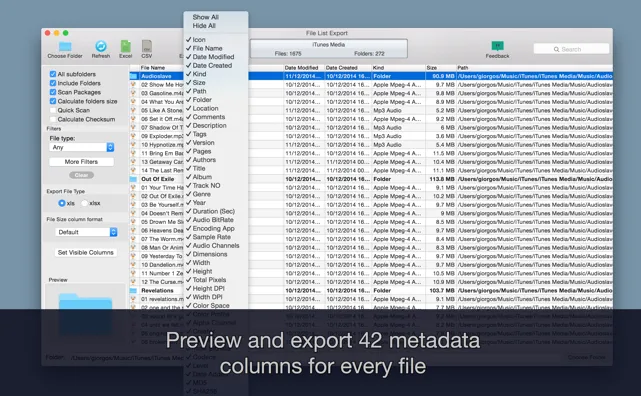
Task: Toggle the All subfolders checkbox
Action: coord(53,74)
